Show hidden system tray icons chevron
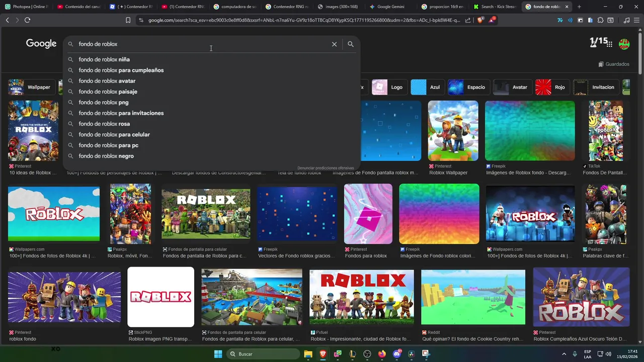Image resolution: width=644 pixels, height=362 pixels. coord(563,354)
